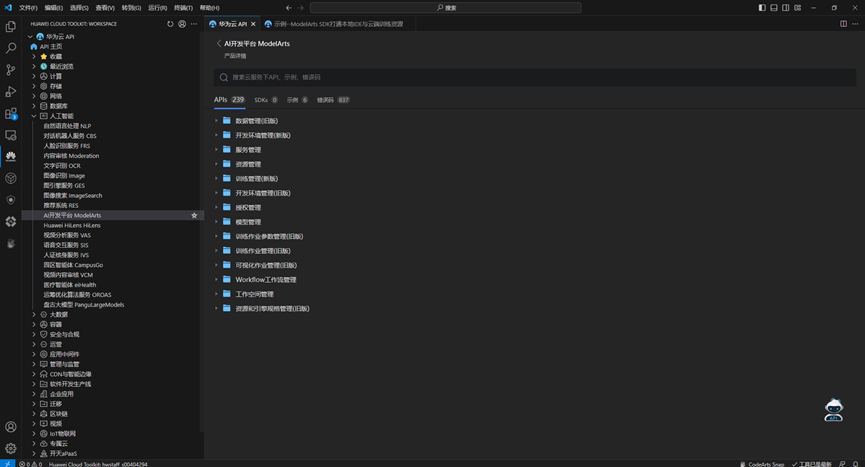
Task: Toggle secondary sidebar layout icon
Action: pyautogui.click(x=786, y=8)
